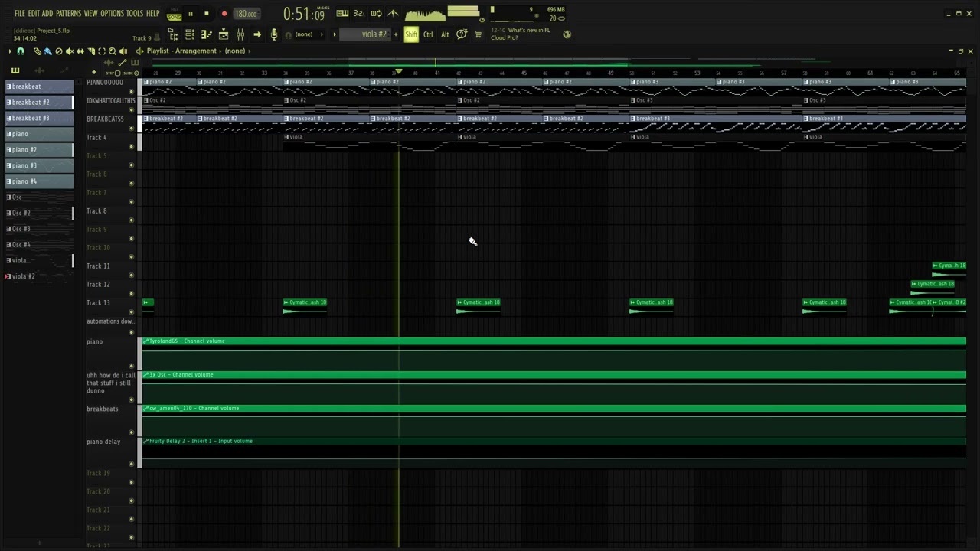Click the metronome icon in transport panel
This screenshot has height=551, width=980.
(393, 13)
